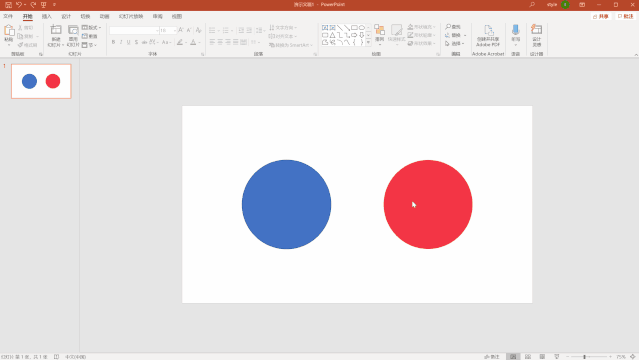Screen dimensions: 639x360
Task: Click the Dictate microphone icon
Action: 516,30
